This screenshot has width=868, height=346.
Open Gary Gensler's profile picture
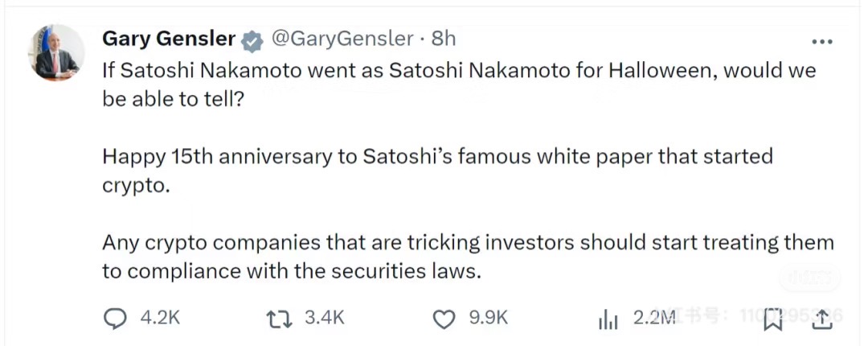(x=58, y=52)
